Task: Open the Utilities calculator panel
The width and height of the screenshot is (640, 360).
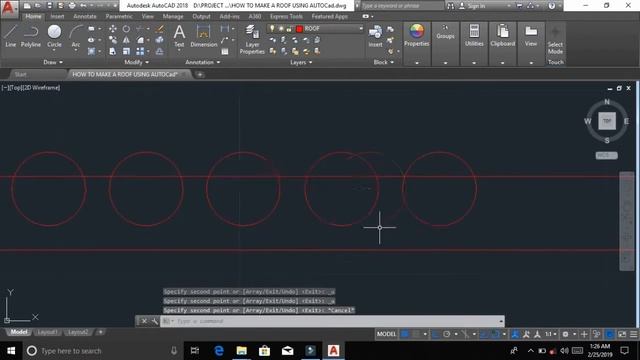Action: coord(474,35)
